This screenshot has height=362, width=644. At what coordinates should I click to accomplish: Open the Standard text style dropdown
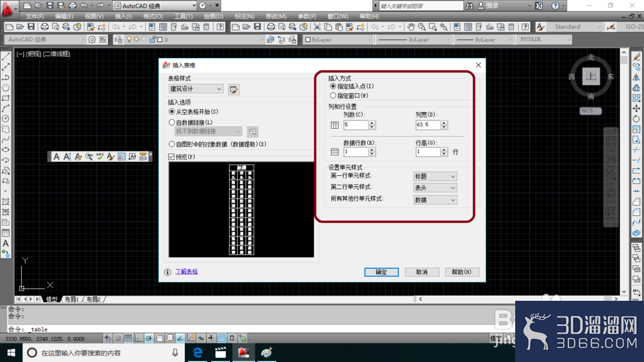(x=575, y=26)
